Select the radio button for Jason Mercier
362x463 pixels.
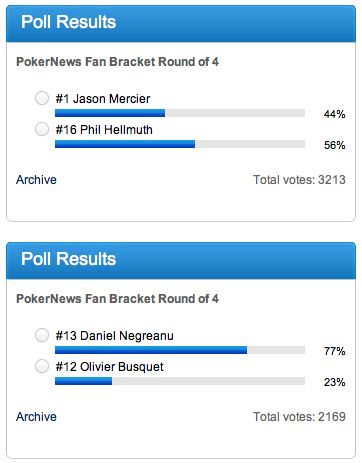pos(42,98)
